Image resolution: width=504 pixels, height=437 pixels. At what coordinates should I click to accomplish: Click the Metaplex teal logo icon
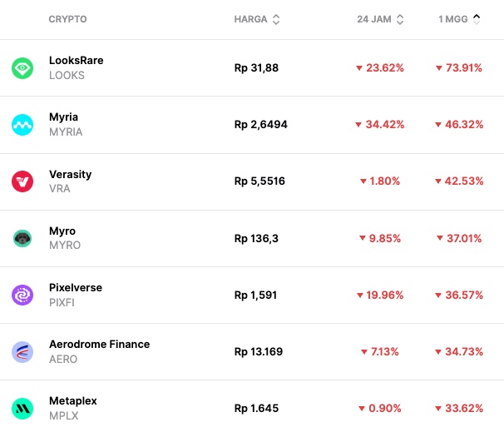pyautogui.click(x=22, y=408)
